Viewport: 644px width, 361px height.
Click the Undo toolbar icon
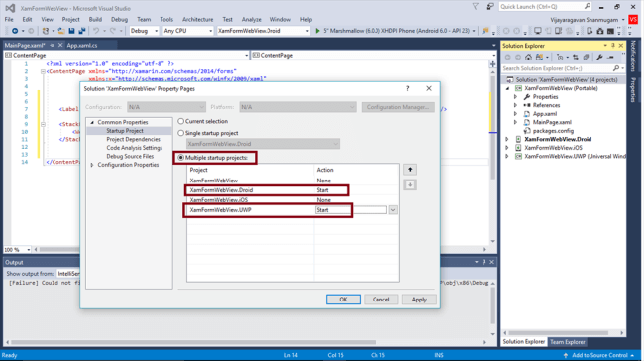click(96, 31)
